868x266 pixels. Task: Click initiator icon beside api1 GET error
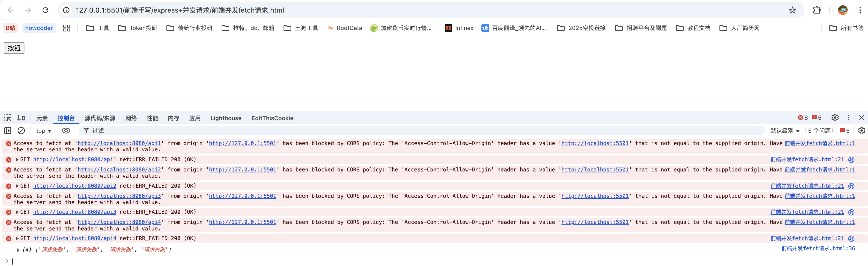[851, 160]
